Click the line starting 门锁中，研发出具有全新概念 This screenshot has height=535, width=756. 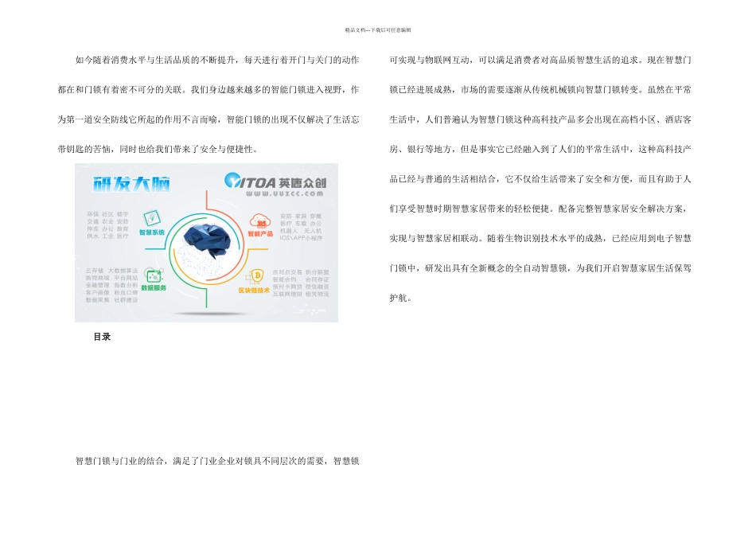[x=540, y=268]
